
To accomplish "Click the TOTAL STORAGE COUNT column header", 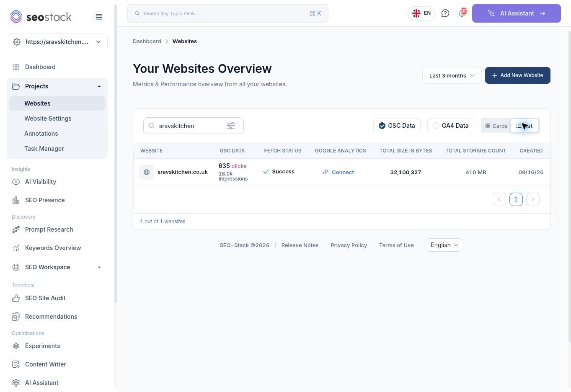I will coord(476,151).
